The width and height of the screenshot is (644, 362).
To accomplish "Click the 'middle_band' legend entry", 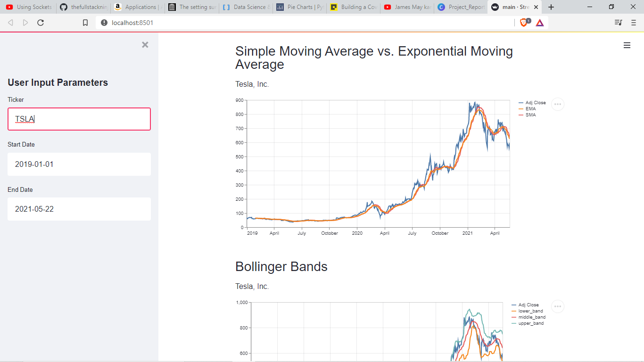I will 528,317.
